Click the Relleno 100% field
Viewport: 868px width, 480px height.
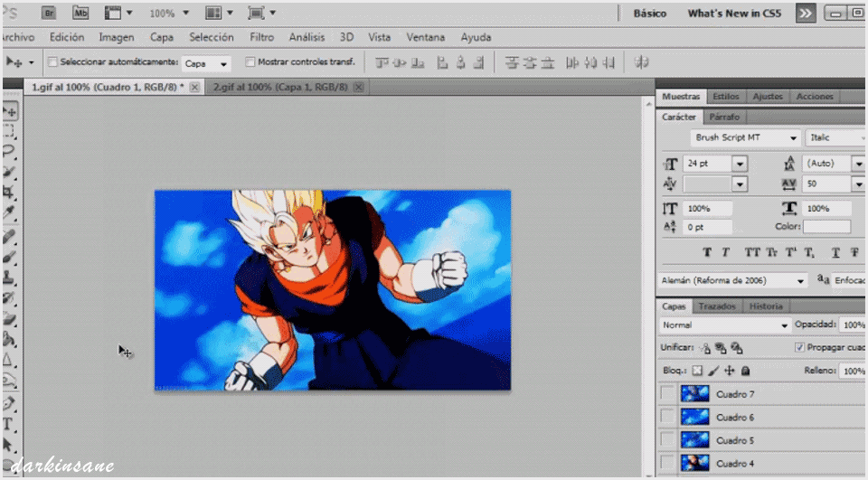[x=853, y=371]
